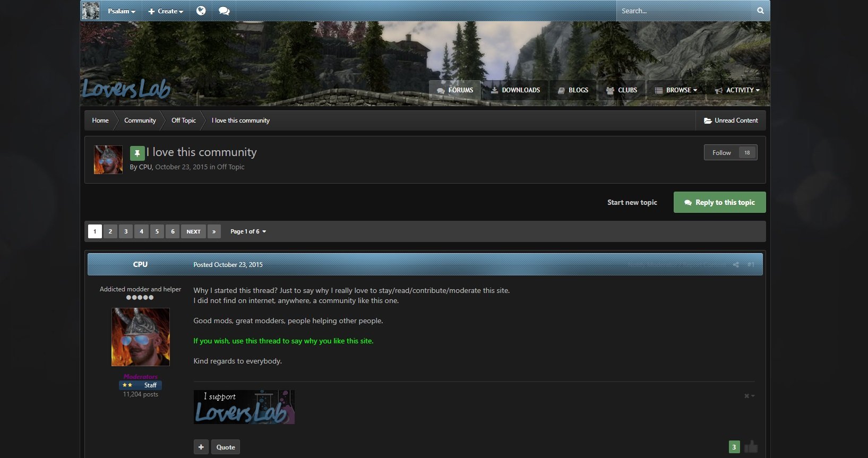Start new topic
The image size is (868, 458).
pos(632,202)
